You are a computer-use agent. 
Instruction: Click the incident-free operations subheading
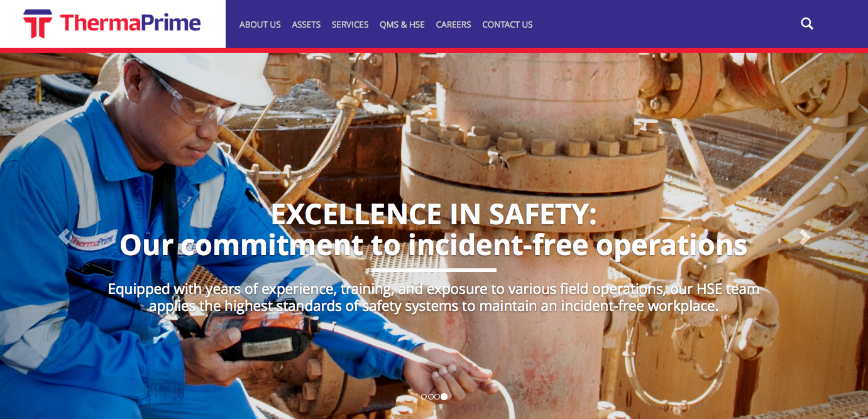434,245
